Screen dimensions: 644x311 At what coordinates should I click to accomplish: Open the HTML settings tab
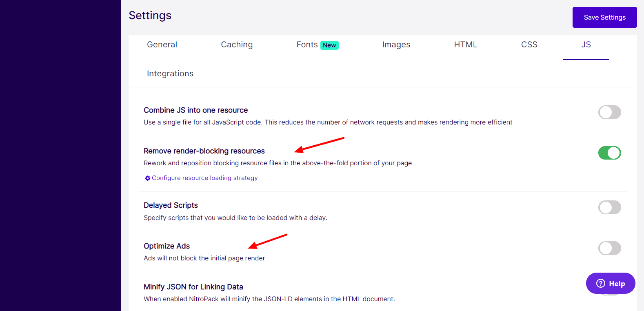coord(466,44)
